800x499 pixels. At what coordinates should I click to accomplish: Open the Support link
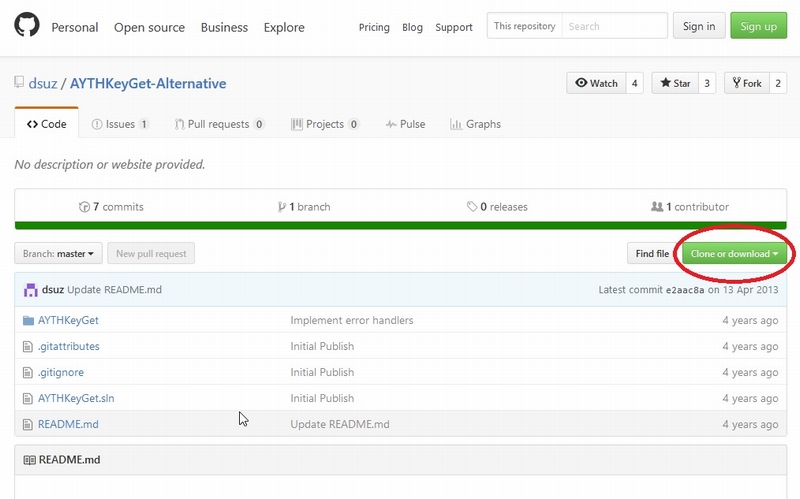pos(454,27)
